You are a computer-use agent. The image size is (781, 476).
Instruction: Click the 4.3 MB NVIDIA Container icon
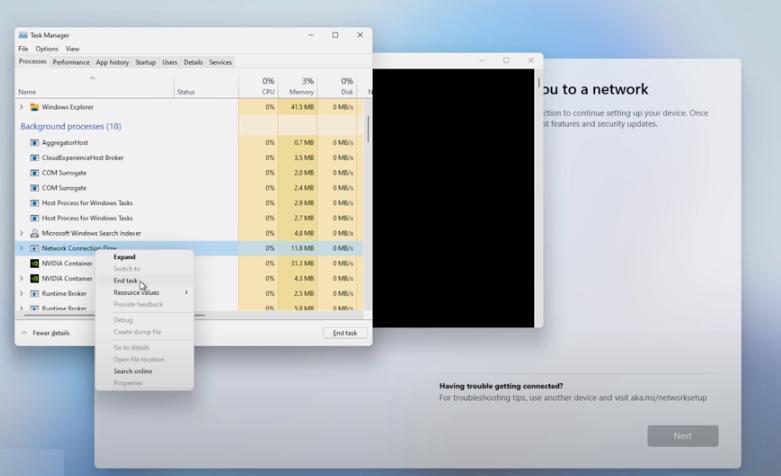34,278
